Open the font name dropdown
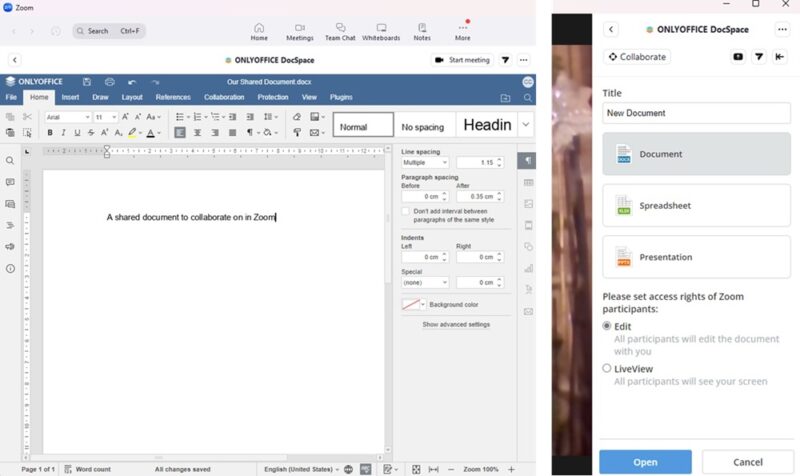 [87, 117]
